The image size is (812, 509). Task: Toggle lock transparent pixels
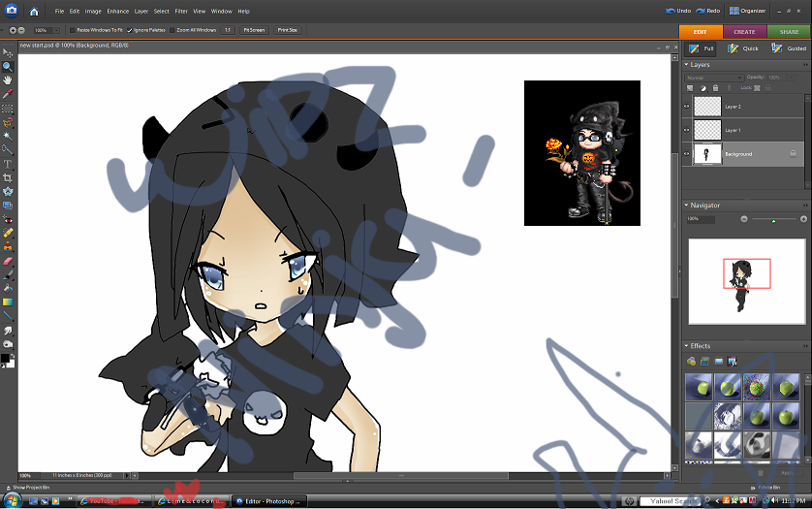pyautogui.click(x=757, y=88)
